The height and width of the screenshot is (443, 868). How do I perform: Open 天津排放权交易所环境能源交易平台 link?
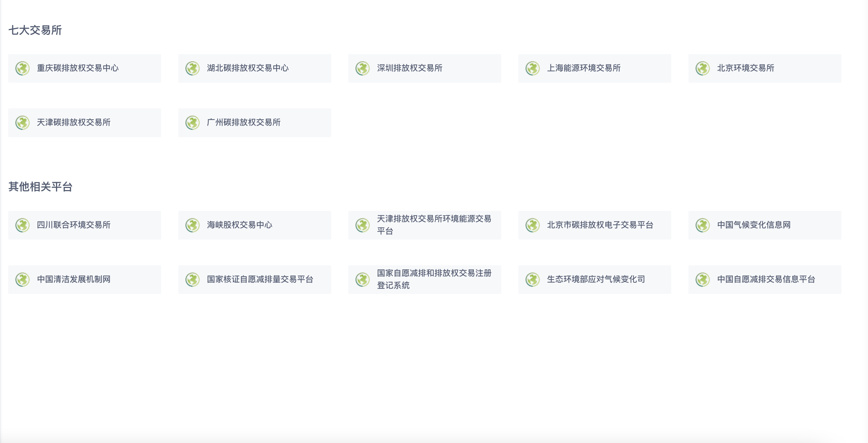click(x=424, y=225)
